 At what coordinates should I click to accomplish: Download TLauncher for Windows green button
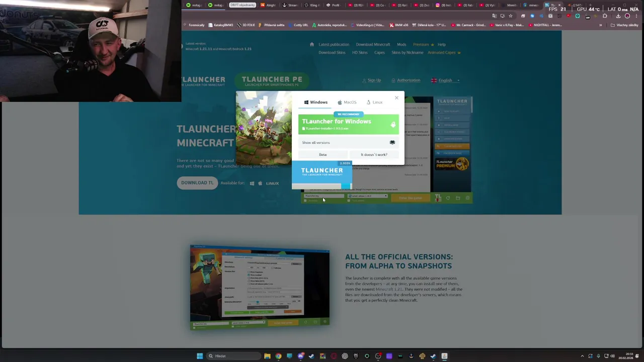(348, 124)
